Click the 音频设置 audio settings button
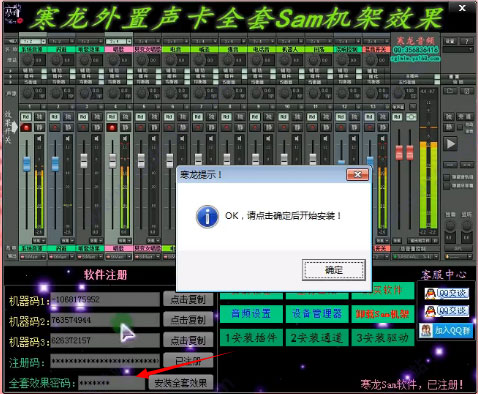This screenshot has width=478, height=394. (x=251, y=314)
